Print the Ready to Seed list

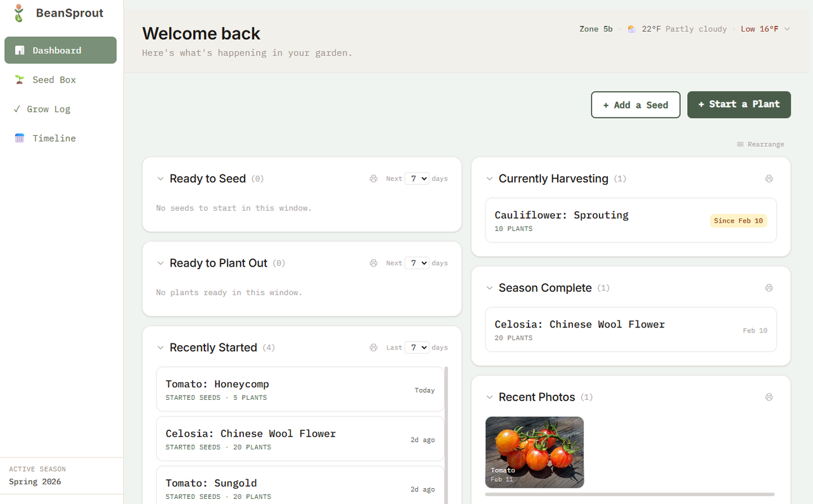pyautogui.click(x=373, y=178)
